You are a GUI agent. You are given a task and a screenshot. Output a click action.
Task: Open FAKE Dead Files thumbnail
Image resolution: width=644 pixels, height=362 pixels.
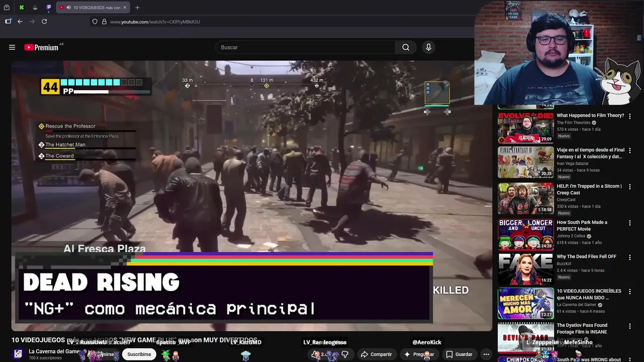(x=526, y=268)
